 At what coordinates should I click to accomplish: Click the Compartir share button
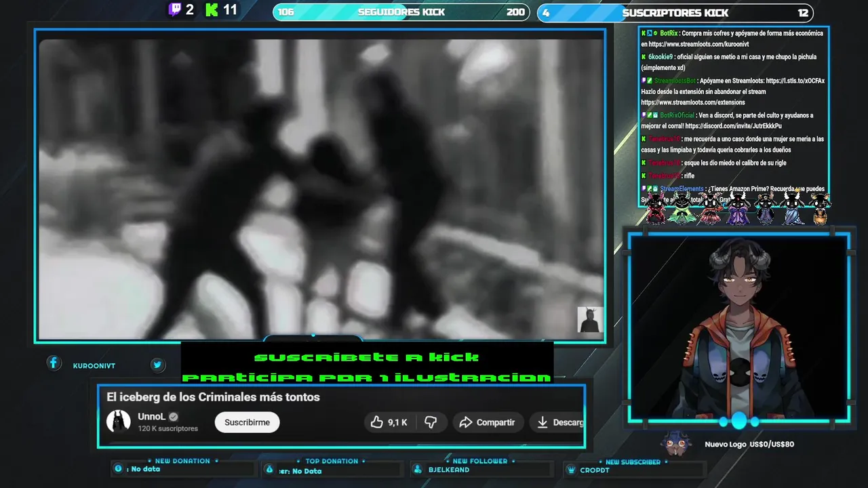click(488, 422)
